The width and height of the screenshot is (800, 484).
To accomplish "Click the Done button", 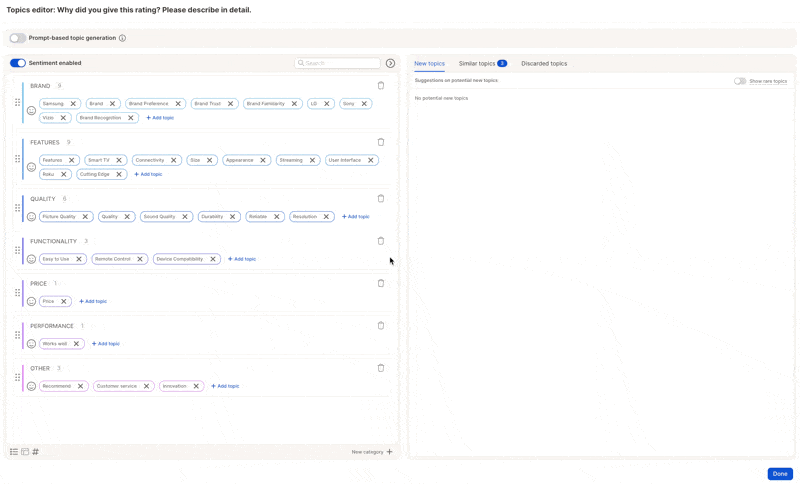I will click(x=780, y=474).
